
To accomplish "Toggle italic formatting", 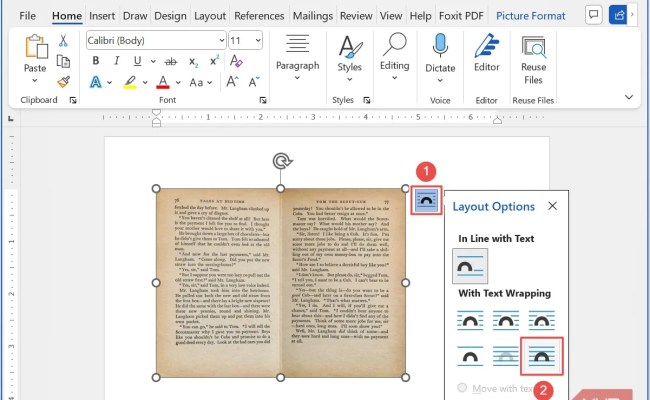I will [x=116, y=61].
